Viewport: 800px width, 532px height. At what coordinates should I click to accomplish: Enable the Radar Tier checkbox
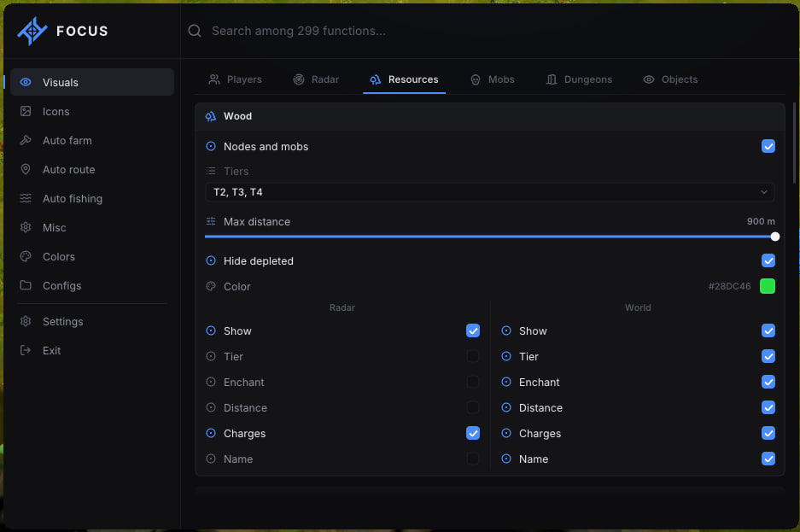pos(473,356)
